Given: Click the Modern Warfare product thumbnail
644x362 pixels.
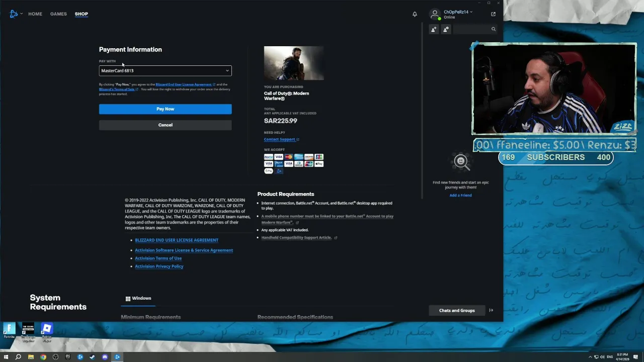Looking at the screenshot, I should coord(294,63).
